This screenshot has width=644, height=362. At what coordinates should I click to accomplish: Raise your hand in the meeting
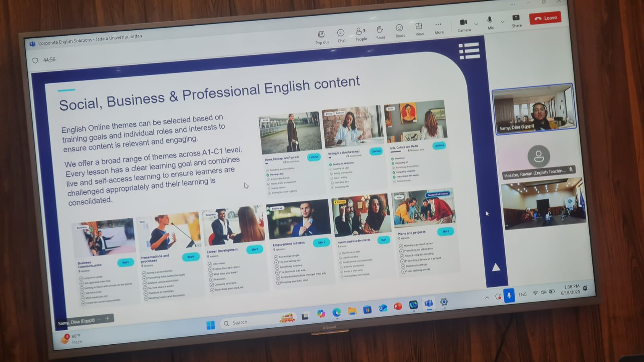380,31
